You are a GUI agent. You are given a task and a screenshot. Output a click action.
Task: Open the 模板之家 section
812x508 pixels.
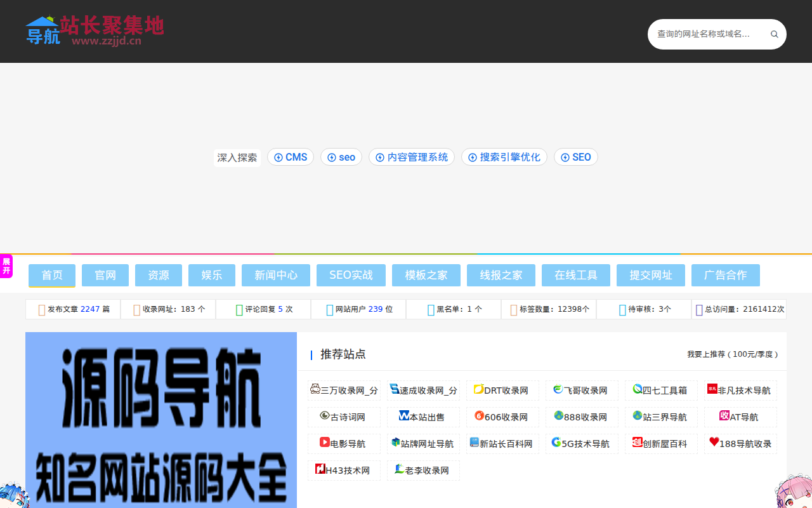[x=426, y=275]
